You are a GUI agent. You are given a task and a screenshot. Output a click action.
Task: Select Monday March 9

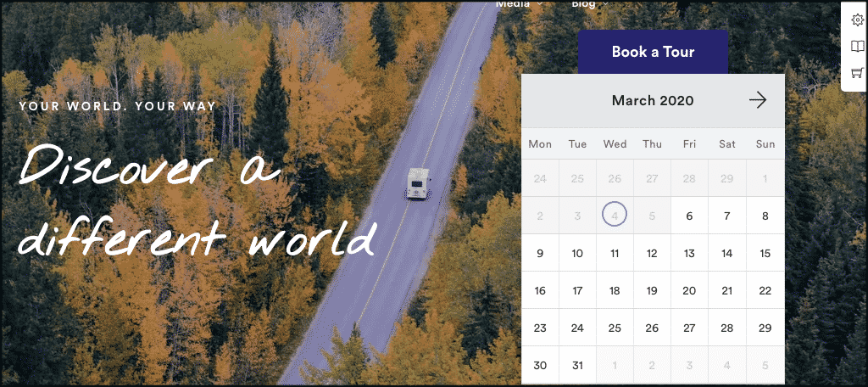[540, 254]
